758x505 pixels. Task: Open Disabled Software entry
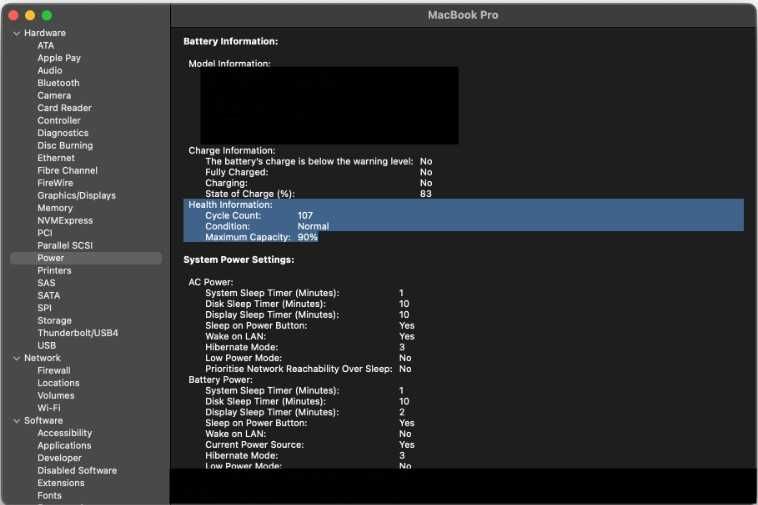(77, 471)
